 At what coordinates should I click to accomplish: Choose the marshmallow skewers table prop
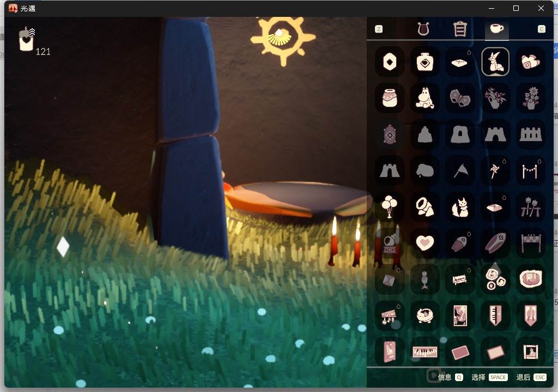tap(531, 207)
